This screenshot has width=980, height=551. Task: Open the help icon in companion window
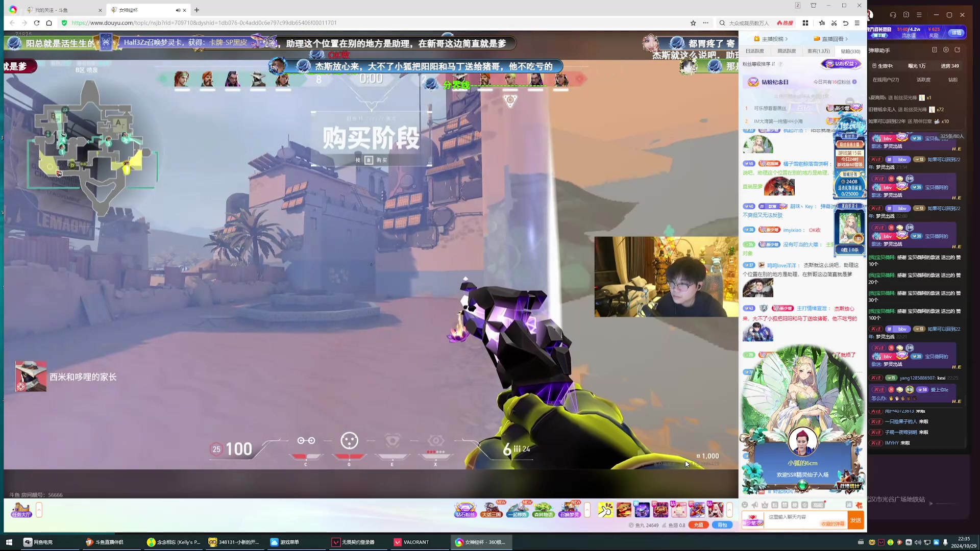pos(906,15)
